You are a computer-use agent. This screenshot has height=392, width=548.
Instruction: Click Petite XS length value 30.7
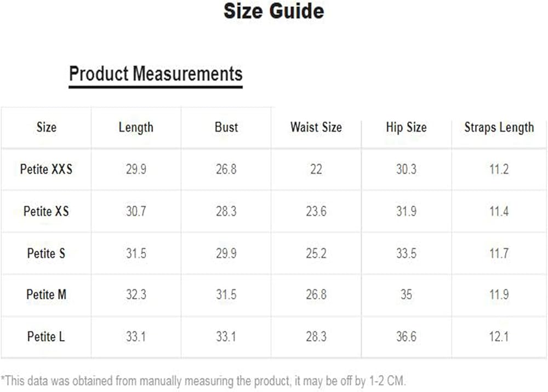point(136,211)
